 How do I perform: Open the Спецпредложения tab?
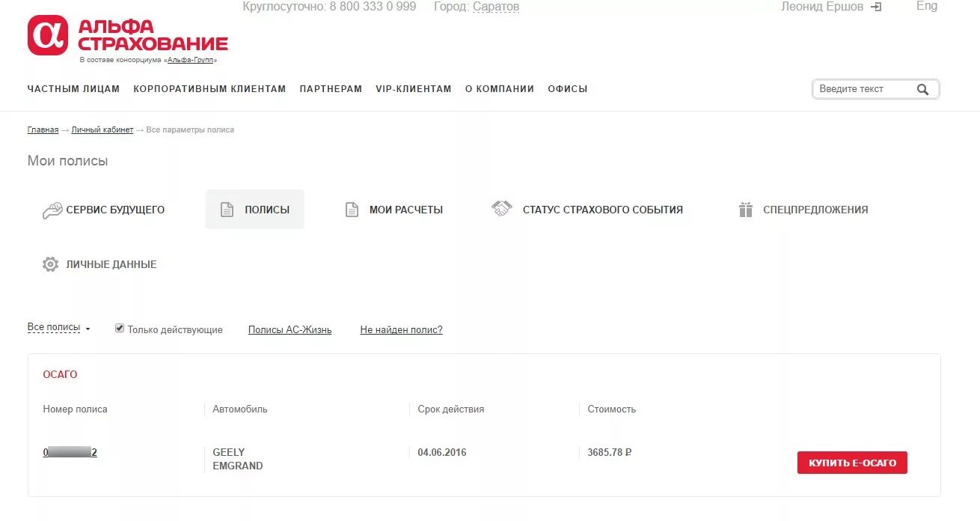[x=803, y=210]
